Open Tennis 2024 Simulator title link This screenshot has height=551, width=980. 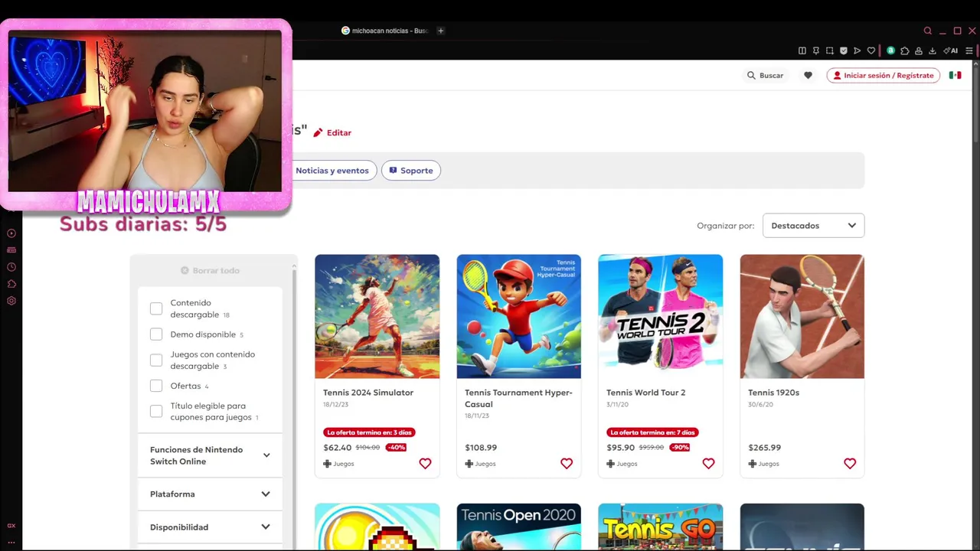[368, 393]
